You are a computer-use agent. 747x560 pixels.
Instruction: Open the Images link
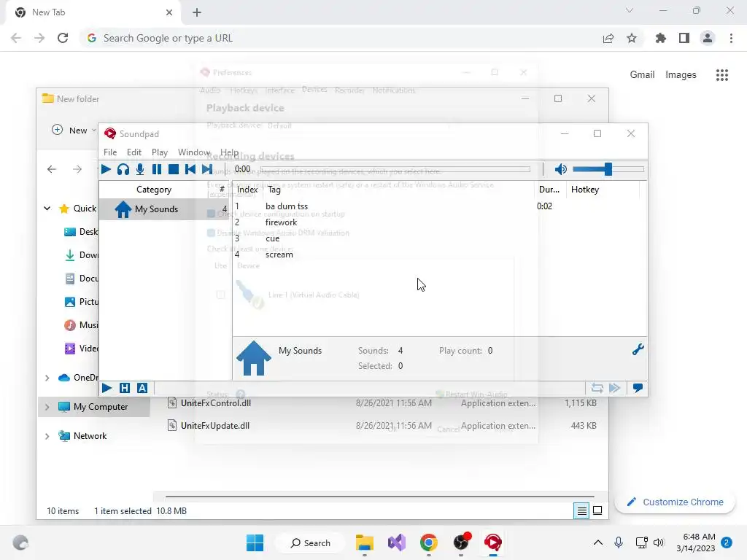coord(681,75)
